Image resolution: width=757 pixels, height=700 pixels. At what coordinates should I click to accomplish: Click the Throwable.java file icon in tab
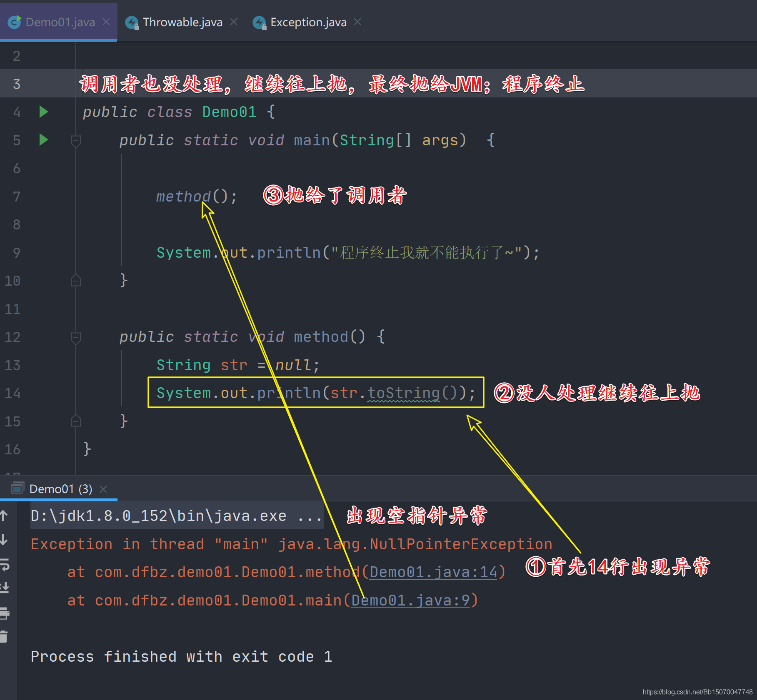(132, 22)
